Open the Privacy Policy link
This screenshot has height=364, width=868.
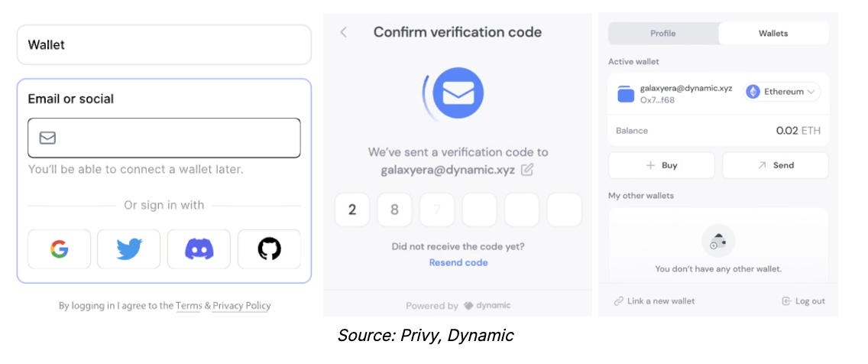pos(242,305)
